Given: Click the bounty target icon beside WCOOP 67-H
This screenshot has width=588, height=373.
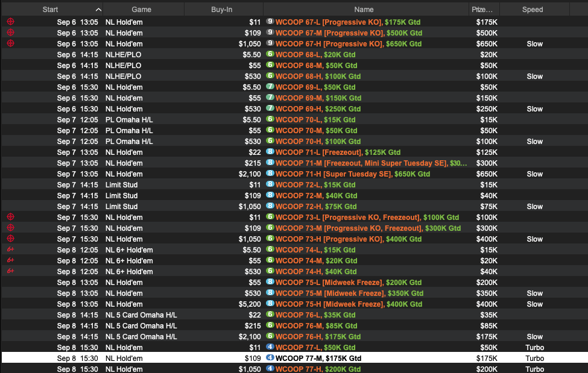Looking at the screenshot, I should click(10, 43).
